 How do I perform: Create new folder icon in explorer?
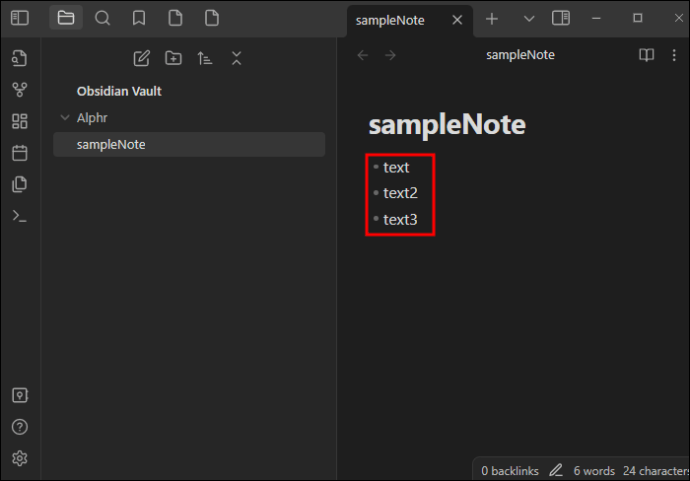[x=173, y=58]
